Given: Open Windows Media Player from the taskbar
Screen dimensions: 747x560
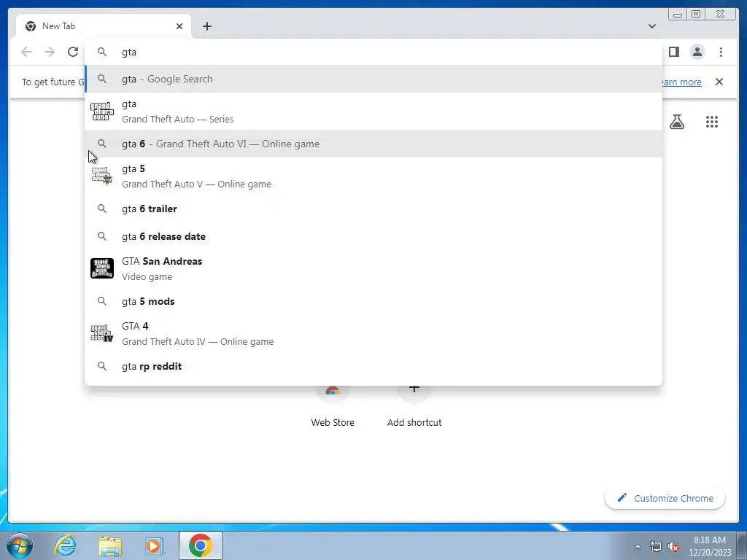Looking at the screenshot, I should click(x=154, y=545).
